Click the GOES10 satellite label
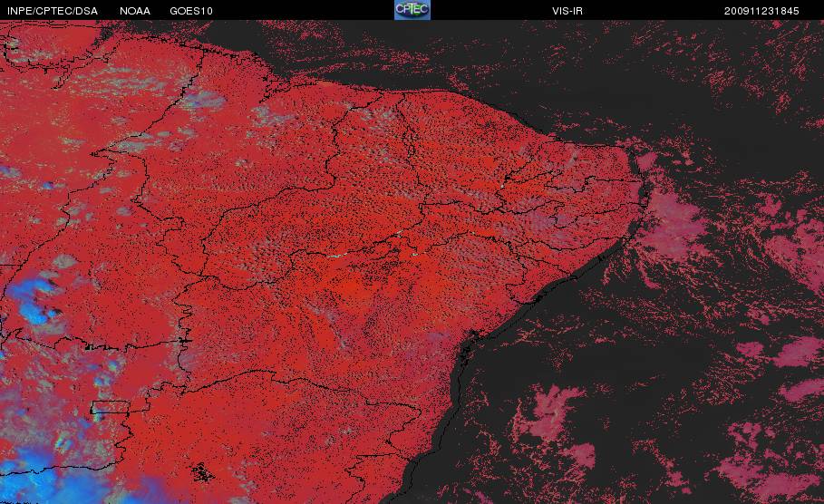This screenshot has width=824, height=504. coord(191,11)
